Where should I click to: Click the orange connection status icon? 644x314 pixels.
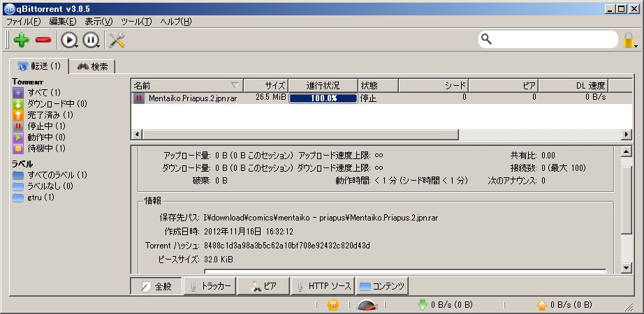333,305
